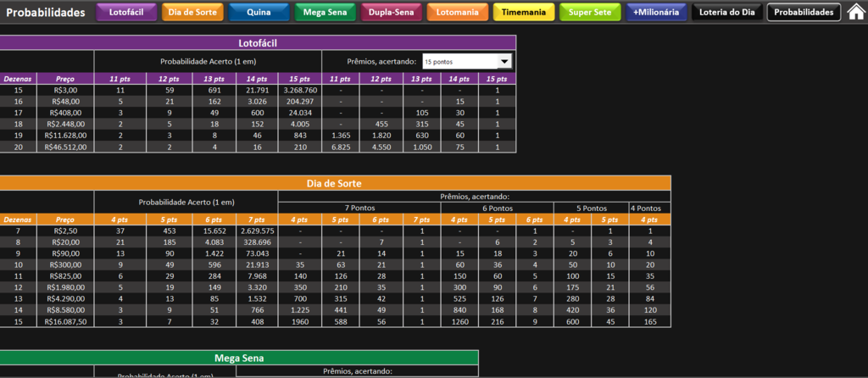The width and height of the screenshot is (868, 378).
Task: Click price cell R$1.980,00
Action: pos(65,287)
